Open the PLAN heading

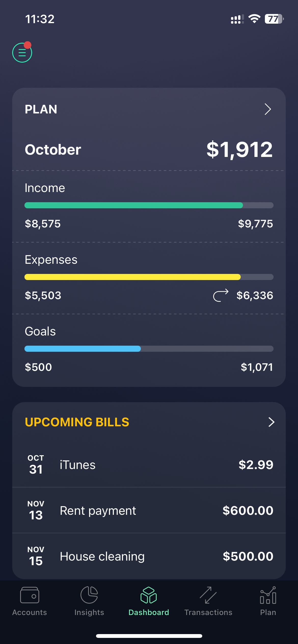(x=41, y=109)
